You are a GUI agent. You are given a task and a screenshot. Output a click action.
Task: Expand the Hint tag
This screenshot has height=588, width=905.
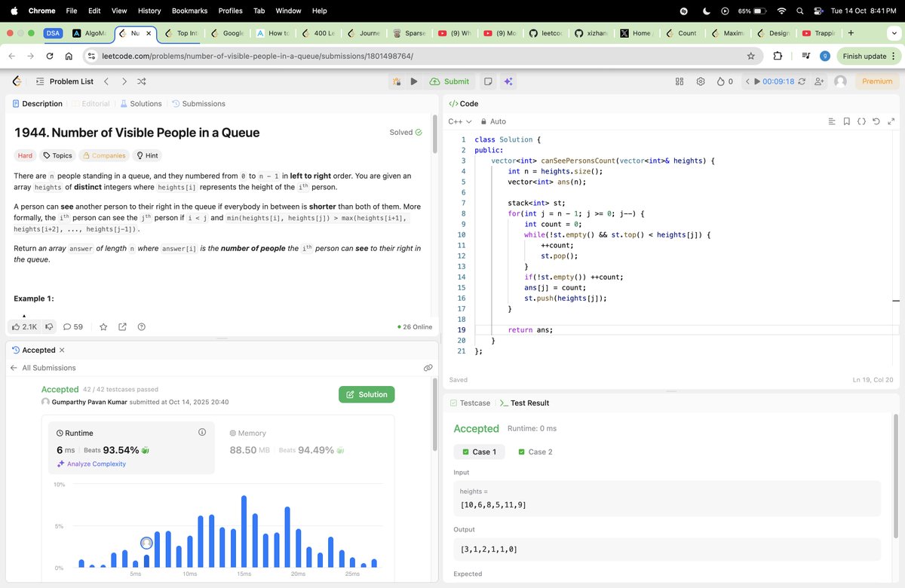click(147, 155)
